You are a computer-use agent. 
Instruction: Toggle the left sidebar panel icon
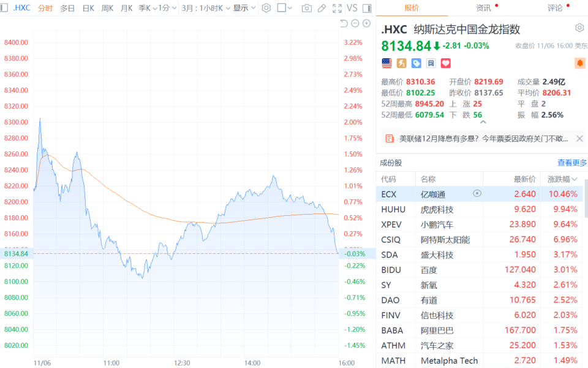[x=4, y=7]
